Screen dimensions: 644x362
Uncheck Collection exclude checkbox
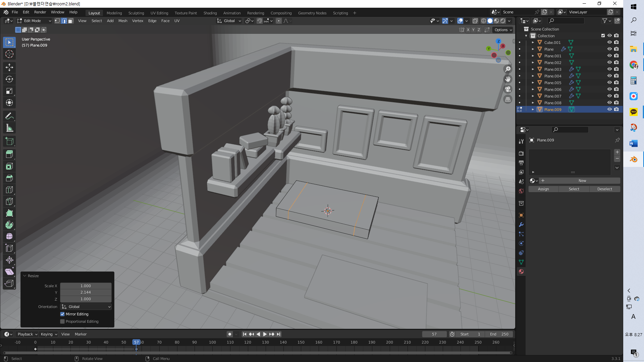point(603,36)
